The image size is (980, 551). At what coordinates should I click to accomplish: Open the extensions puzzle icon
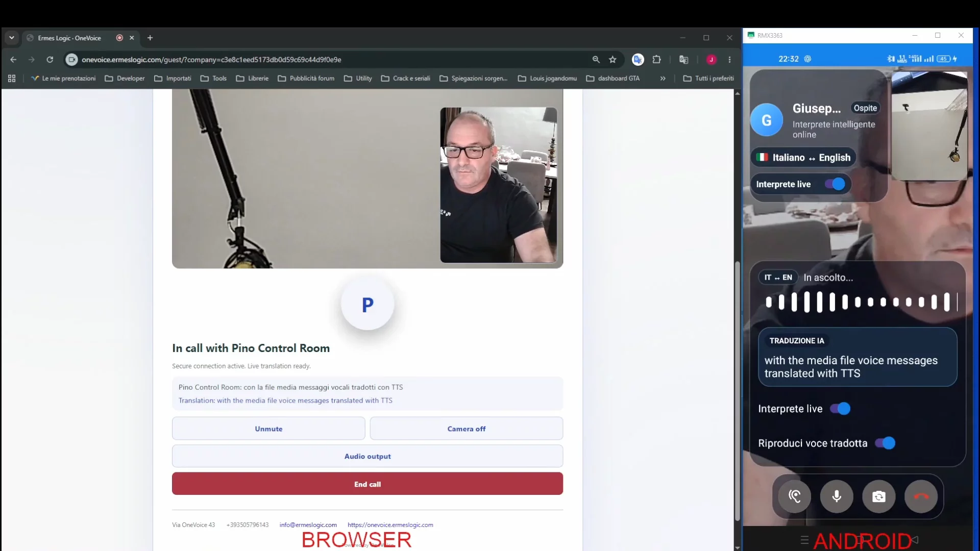pyautogui.click(x=657, y=60)
